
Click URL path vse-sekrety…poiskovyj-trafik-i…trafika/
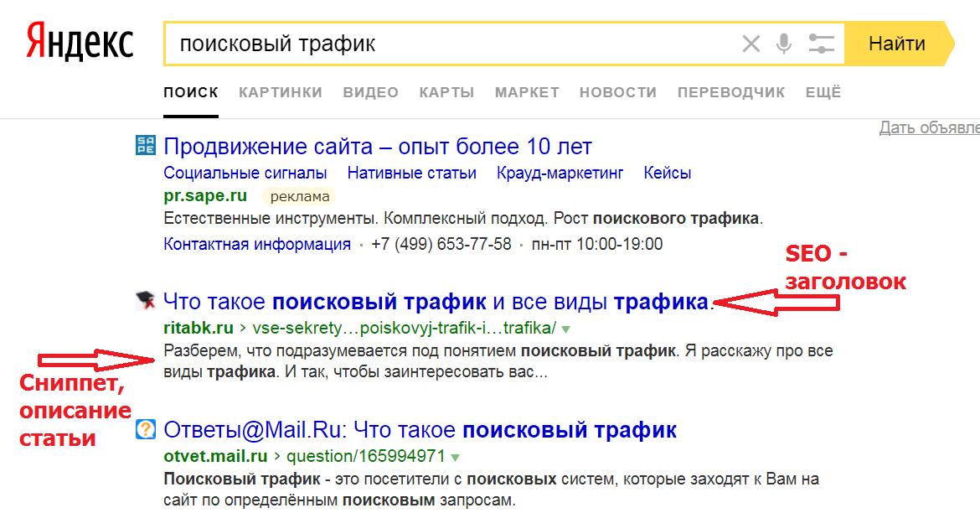pyautogui.click(x=405, y=328)
